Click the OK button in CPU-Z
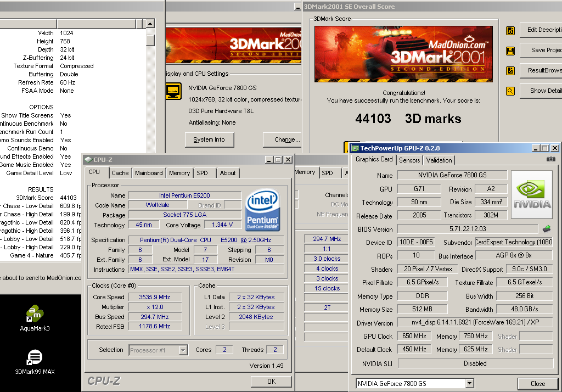Screen dimensions: 562x392 pyautogui.click(x=271, y=381)
